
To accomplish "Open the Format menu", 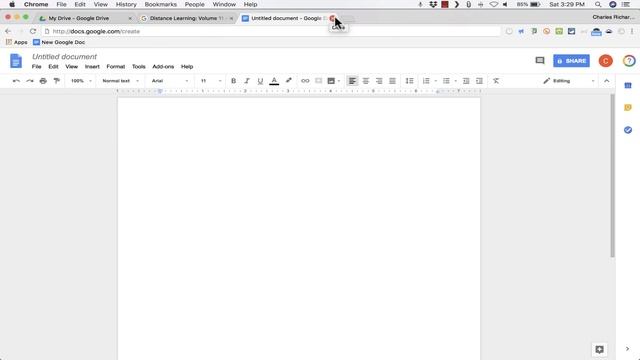I will 116,67.
